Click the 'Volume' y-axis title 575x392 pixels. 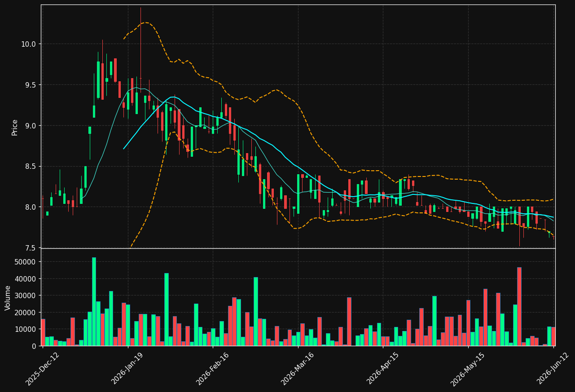(x=8, y=298)
